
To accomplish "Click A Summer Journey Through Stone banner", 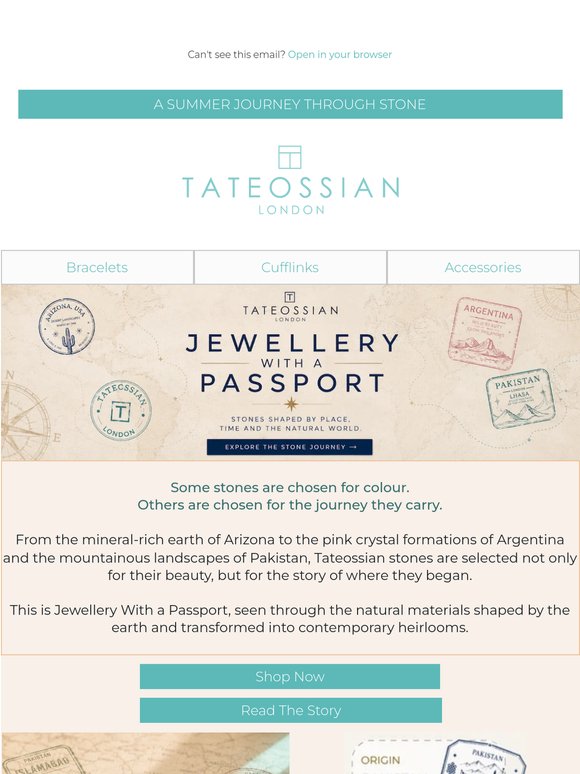I will click(290, 104).
